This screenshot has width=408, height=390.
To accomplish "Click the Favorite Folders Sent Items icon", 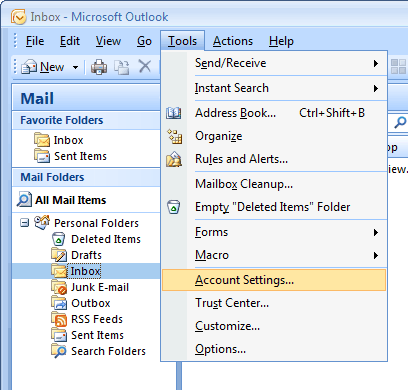I will [x=42, y=156].
